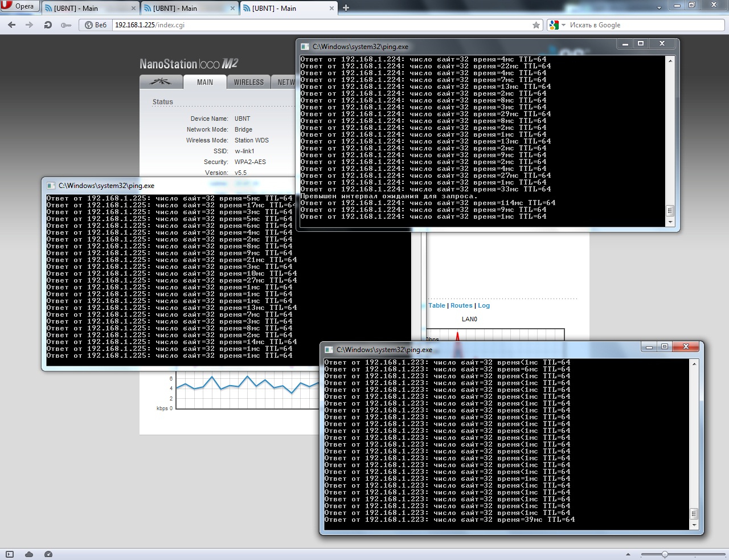
Task: Open the closed tabs dropdown arrow
Action: pos(659,8)
